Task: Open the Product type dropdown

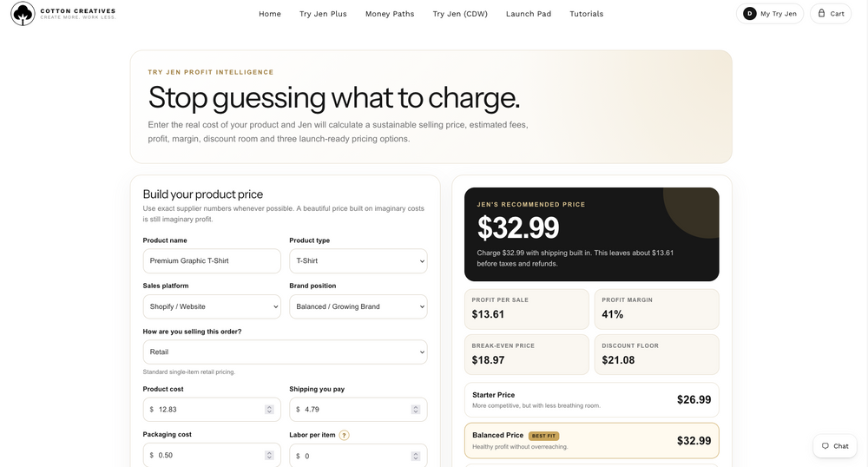Action: (358, 260)
